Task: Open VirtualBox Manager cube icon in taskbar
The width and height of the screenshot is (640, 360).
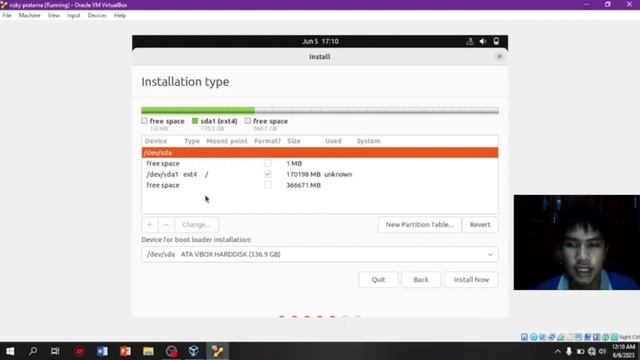Action: (x=194, y=351)
